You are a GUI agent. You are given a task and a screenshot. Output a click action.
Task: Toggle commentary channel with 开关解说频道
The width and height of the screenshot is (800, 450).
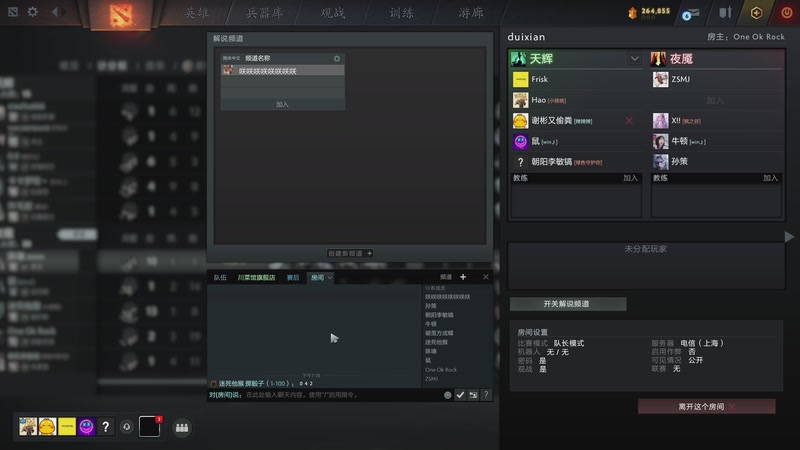pyautogui.click(x=568, y=304)
